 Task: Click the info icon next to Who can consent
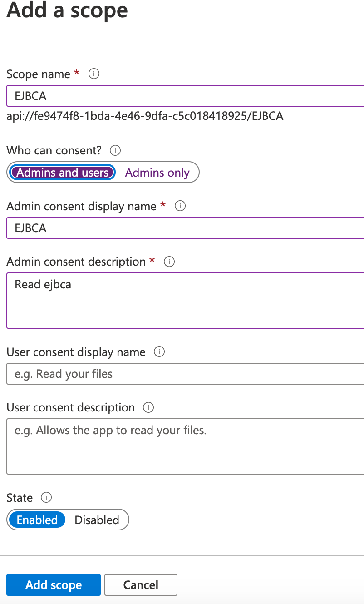point(115,150)
